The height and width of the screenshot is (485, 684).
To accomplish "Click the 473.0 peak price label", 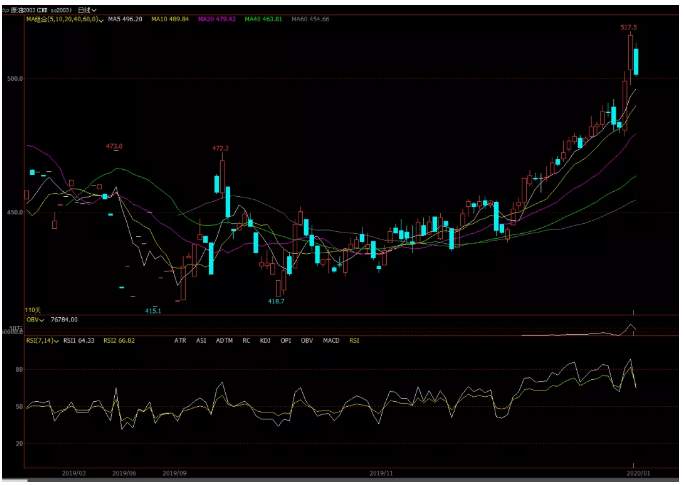I will coord(114,146).
